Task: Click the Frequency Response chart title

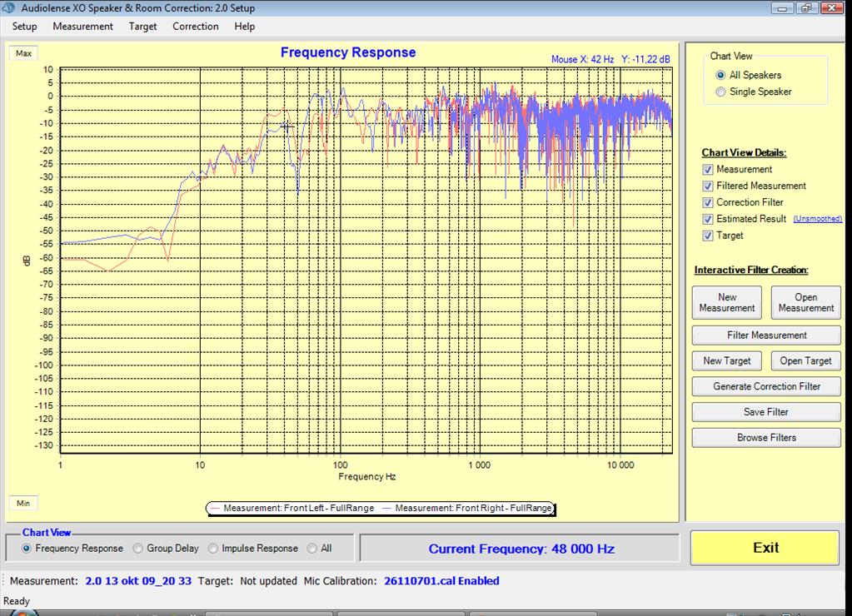Action: [x=348, y=52]
